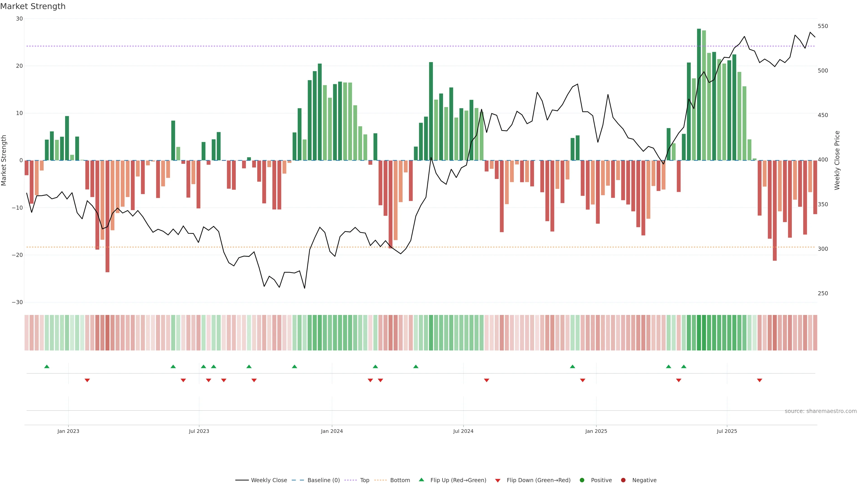Click Flip Down red triangle legend icon
The width and height of the screenshot is (868, 488).
(x=498, y=481)
